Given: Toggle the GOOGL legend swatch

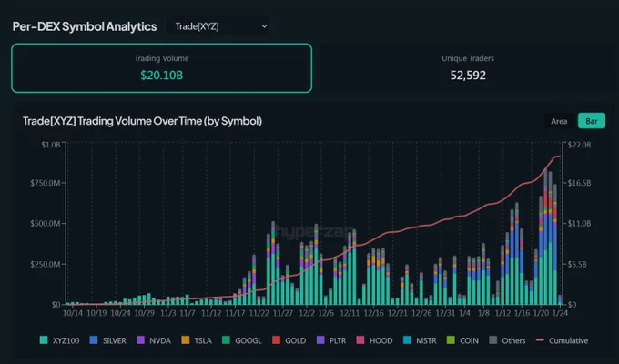Looking at the screenshot, I should (226, 340).
